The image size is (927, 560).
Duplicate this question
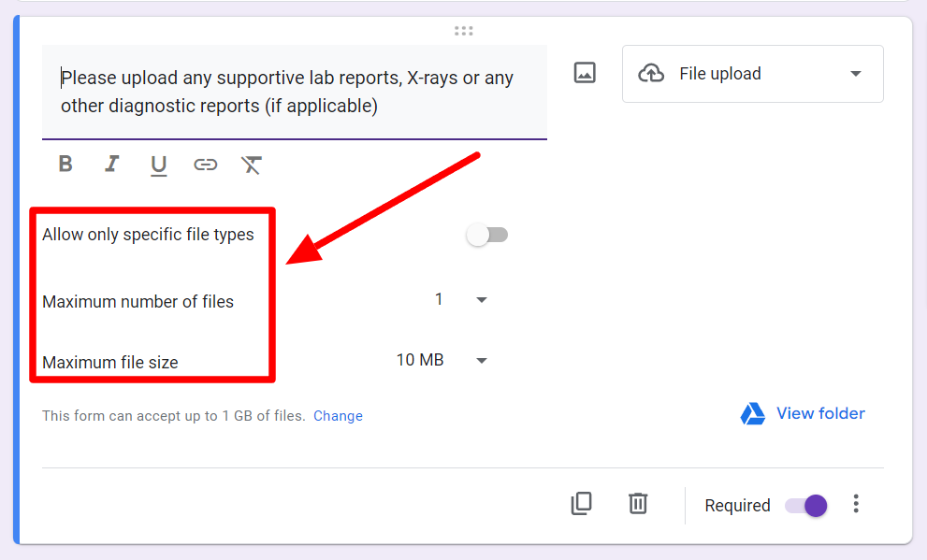click(x=581, y=503)
